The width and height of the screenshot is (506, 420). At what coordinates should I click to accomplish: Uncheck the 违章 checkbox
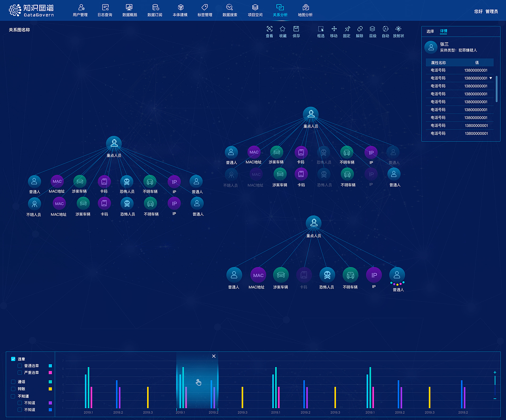coord(13,359)
